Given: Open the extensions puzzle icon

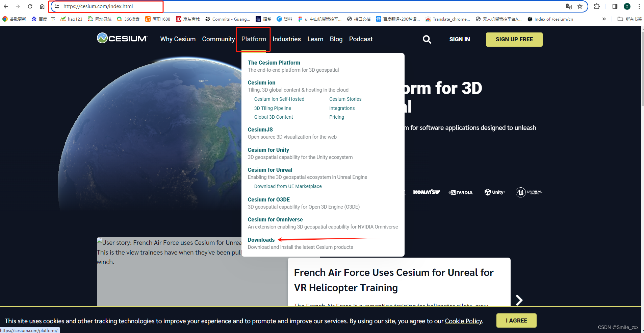Looking at the screenshot, I should 597,6.
